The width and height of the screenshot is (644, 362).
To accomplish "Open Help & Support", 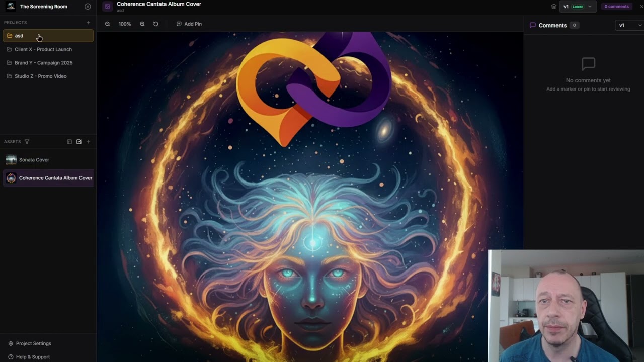I will point(29,357).
